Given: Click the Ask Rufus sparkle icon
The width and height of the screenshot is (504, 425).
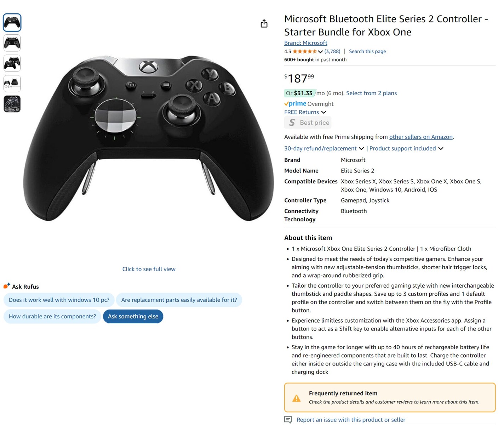Looking at the screenshot, I should (7, 286).
